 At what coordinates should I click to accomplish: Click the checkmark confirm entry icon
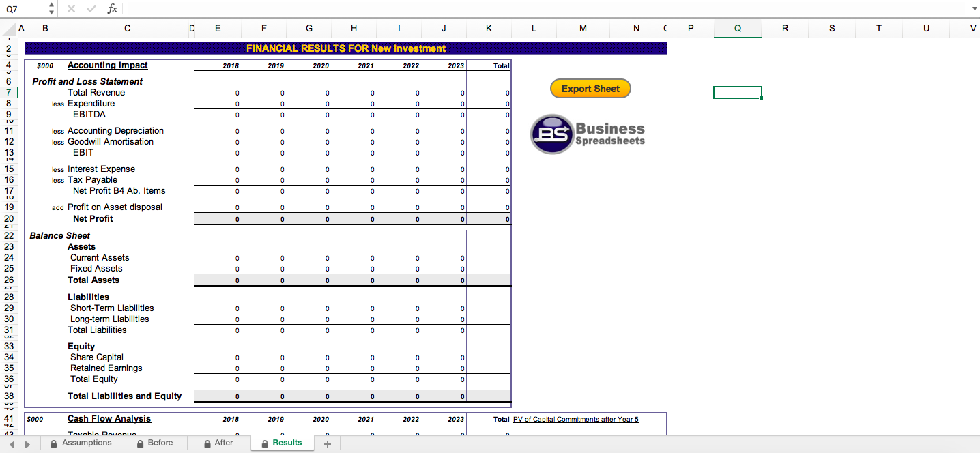[91, 9]
